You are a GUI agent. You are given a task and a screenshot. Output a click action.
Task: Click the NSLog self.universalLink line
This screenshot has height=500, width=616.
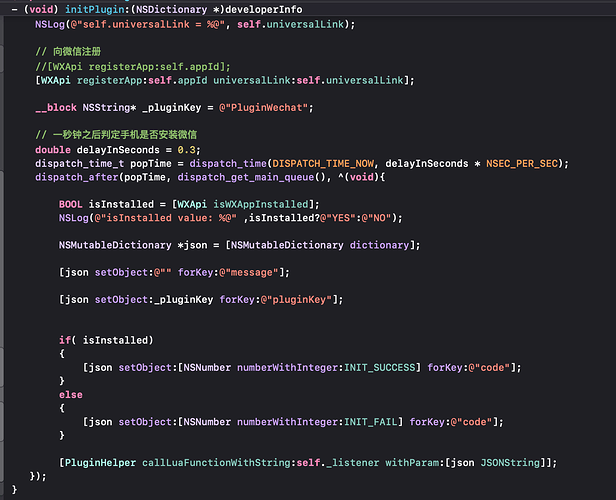(x=195, y=24)
